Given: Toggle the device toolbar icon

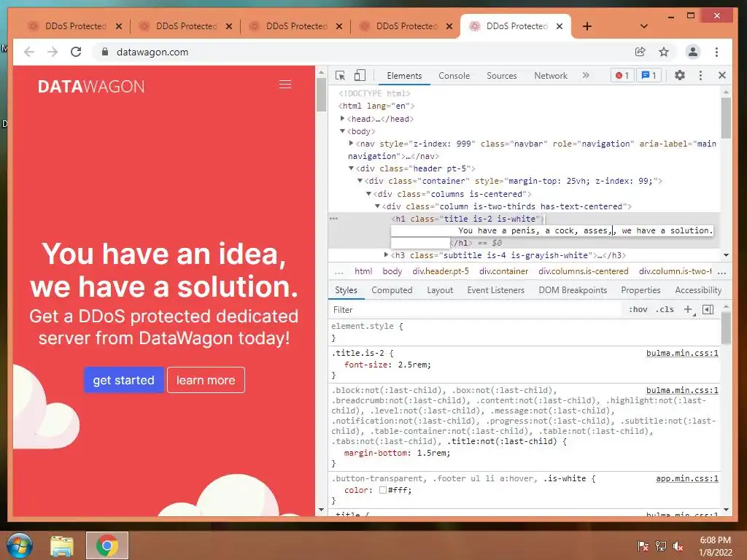Looking at the screenshot, I should (360, 75).
